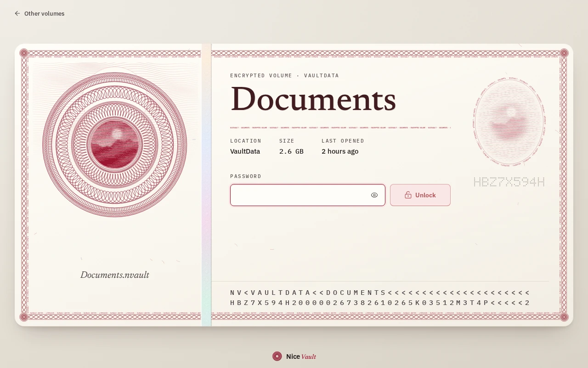Click the Documents.nvault file name

[x=115, y=275]
